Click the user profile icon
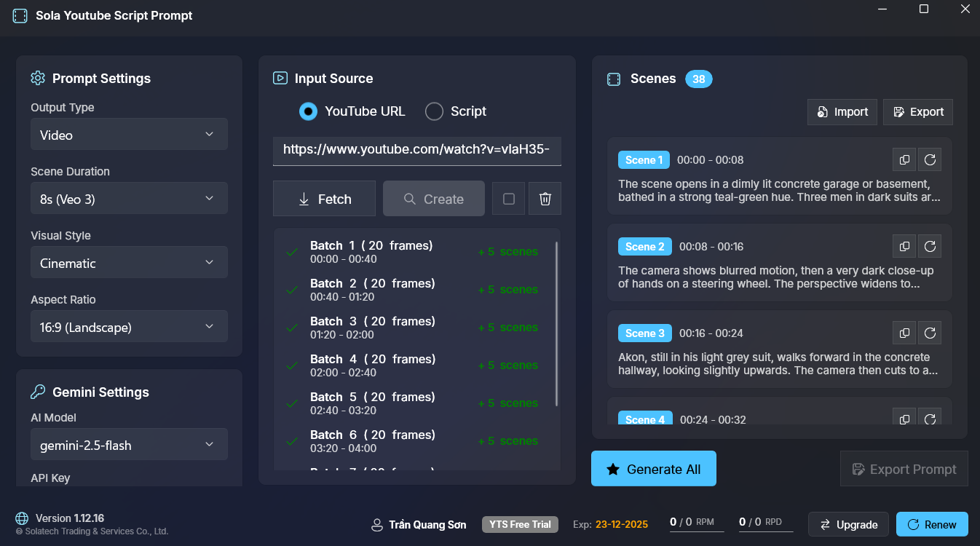Image resolution: width=980 pixels, height=546 pixels. 377,525
